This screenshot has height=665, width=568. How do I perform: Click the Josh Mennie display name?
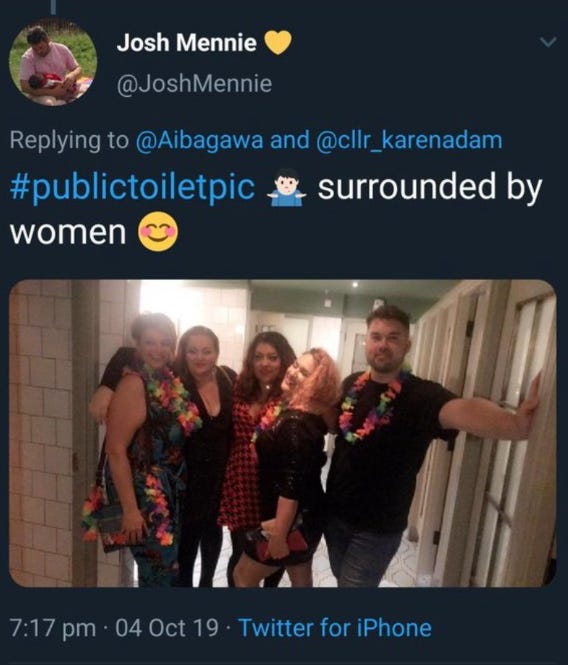(187, 43)
